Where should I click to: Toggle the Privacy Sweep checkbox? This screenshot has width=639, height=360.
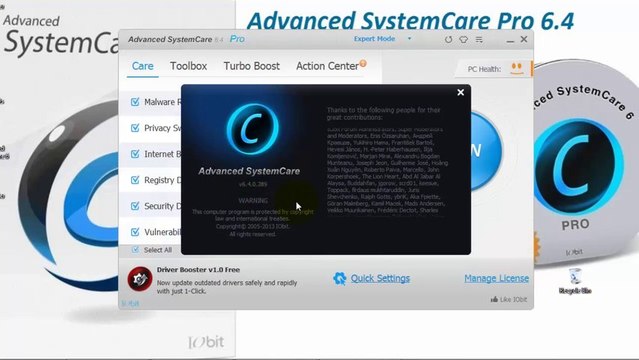pos(135,128)
